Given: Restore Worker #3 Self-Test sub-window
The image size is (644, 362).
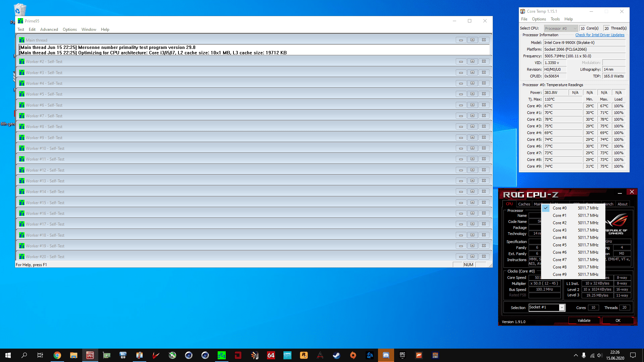Looking at the screenshot, I should pyautogui.click(x=472, y=72).
